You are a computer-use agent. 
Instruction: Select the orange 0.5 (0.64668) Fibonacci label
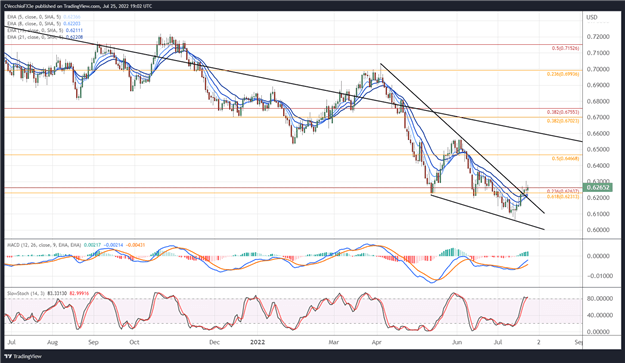pyautogui.click(x=566, y=159)
